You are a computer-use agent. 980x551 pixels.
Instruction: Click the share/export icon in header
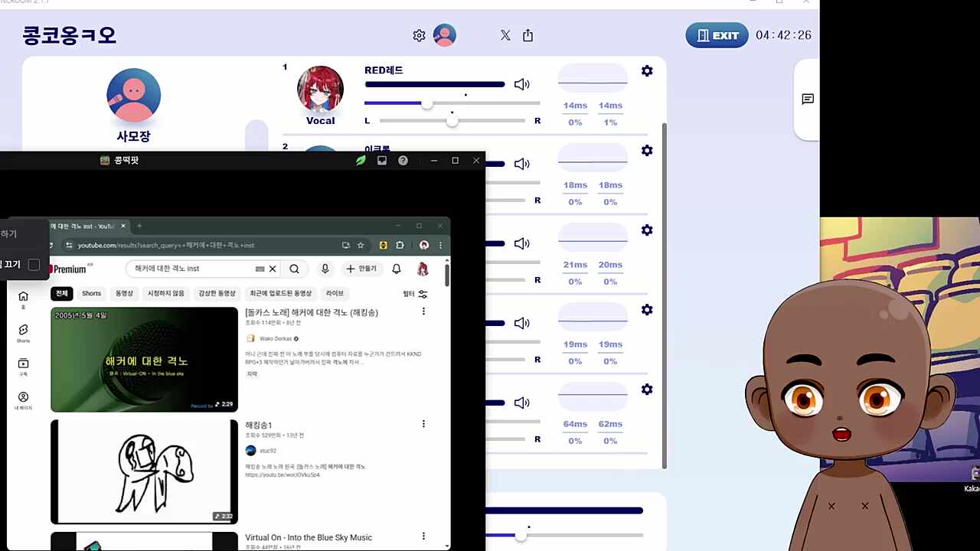[x=528, y=35]
